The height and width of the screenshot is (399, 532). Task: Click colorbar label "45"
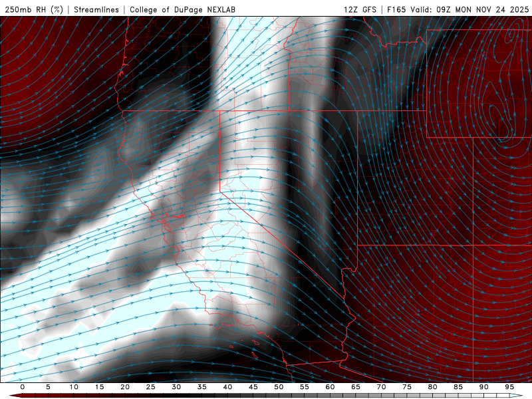coord(253,387)
